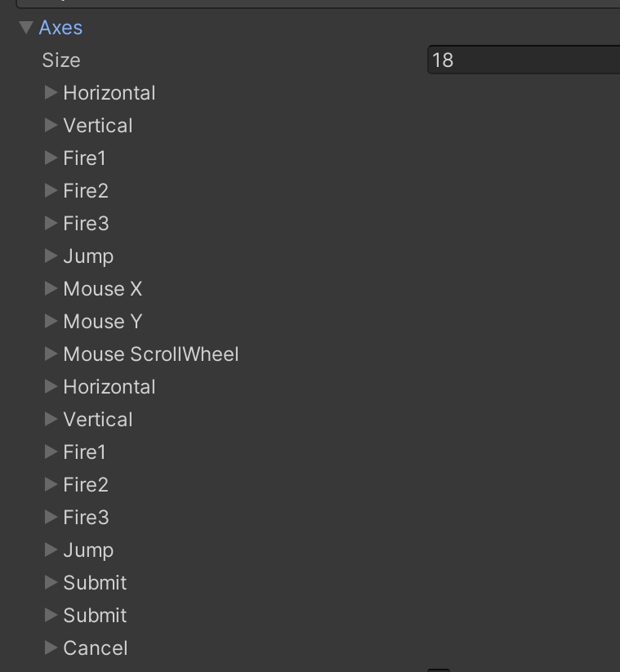Click the Size input field showing 18

click(x=523, y=60)
